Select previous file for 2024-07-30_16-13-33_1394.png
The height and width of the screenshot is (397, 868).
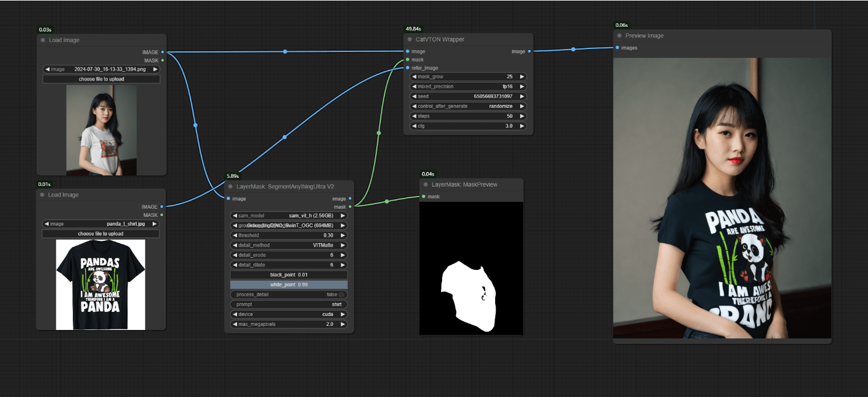coord(47,69)
